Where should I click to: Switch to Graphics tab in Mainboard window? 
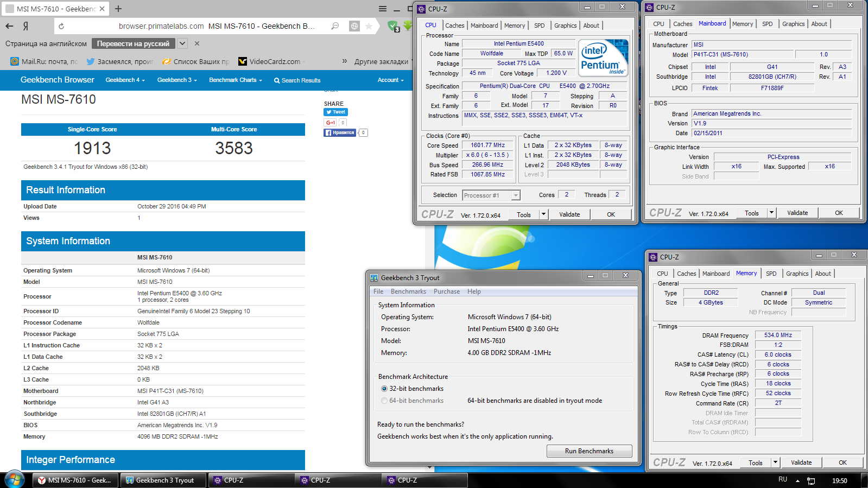point(793,24)
